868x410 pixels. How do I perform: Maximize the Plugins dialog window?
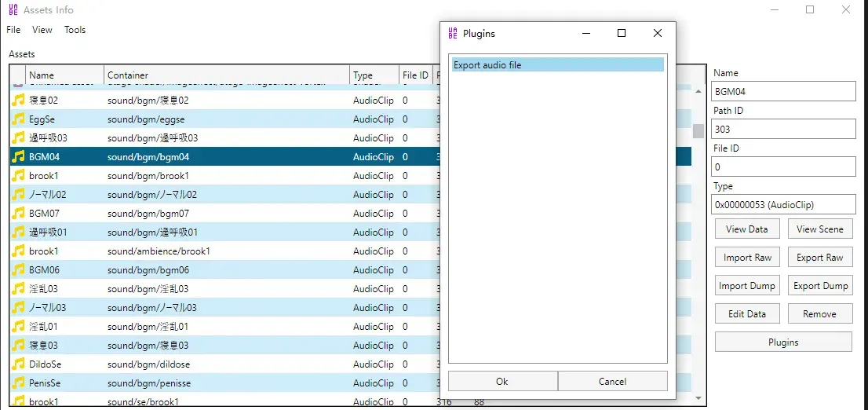621,33
